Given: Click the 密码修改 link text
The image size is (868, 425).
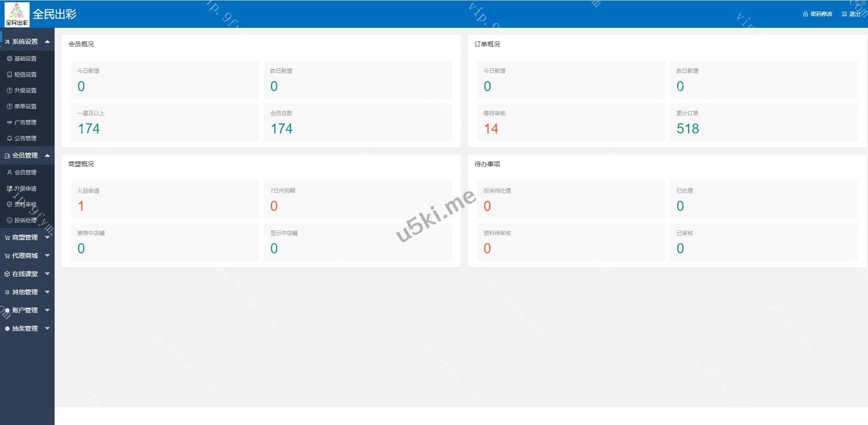Looking at the screenshot, I should click(821, 14).
